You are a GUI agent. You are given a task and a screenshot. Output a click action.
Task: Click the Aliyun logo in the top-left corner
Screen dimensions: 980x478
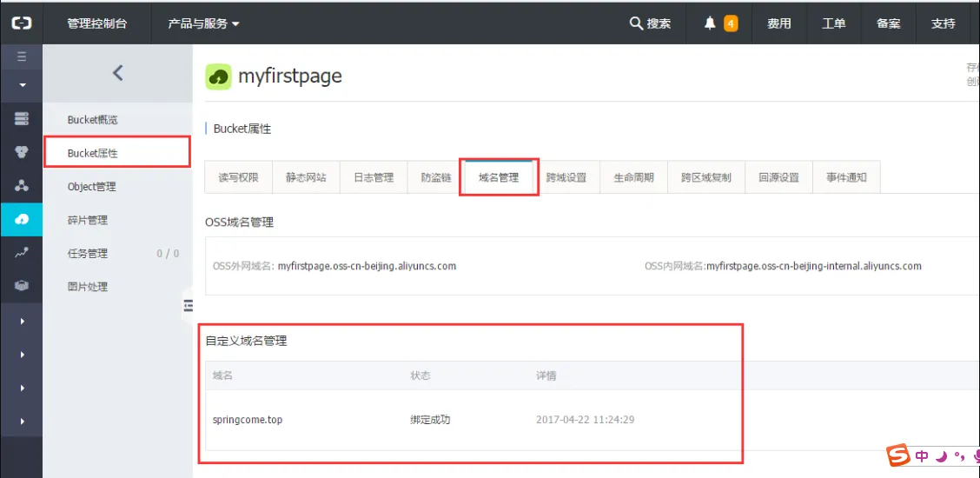tap(21, 23)
